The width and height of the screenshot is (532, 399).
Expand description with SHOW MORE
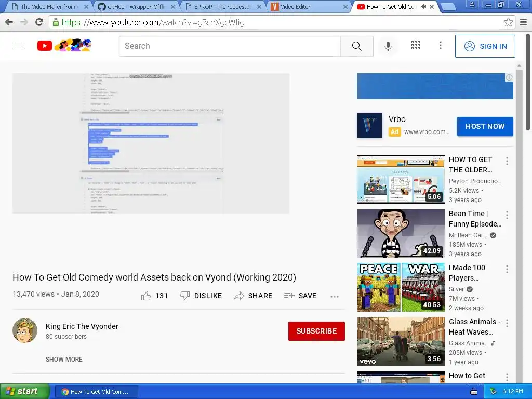pos(64,360)
